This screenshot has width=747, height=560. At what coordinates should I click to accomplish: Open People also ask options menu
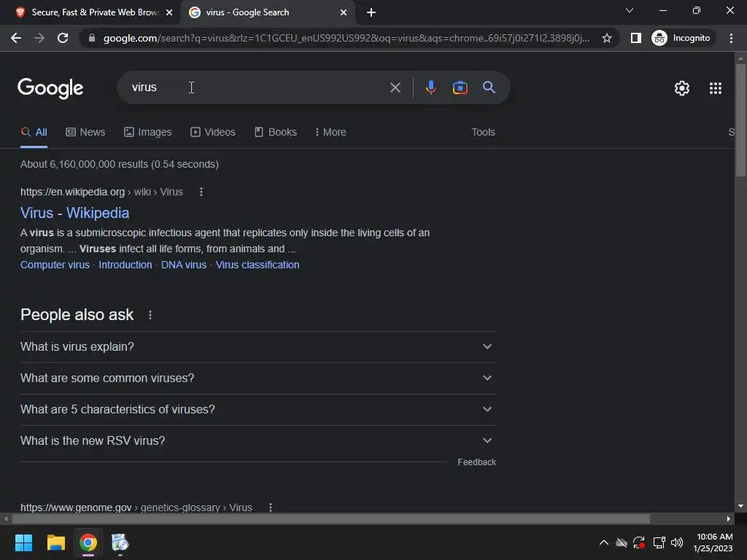pyautogui.click(x=150, y=315)
